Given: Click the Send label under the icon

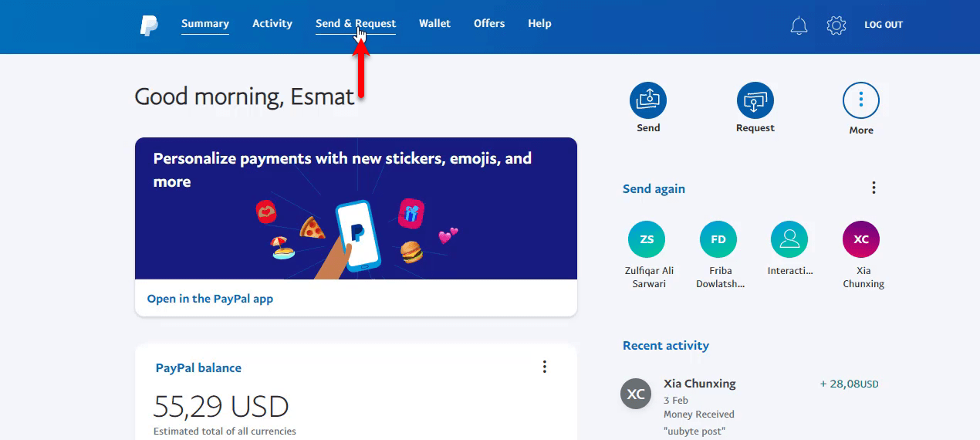Looking at the screenshot, I should pyautogui.click(x=648, y=128).
